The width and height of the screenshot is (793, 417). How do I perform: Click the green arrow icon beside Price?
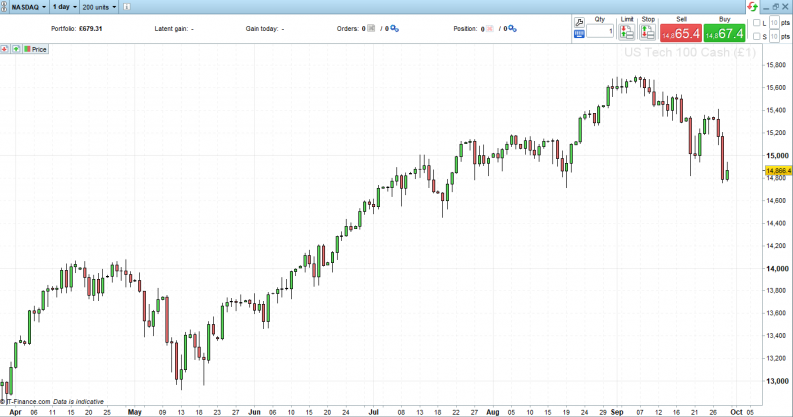(x=16, y=49)
